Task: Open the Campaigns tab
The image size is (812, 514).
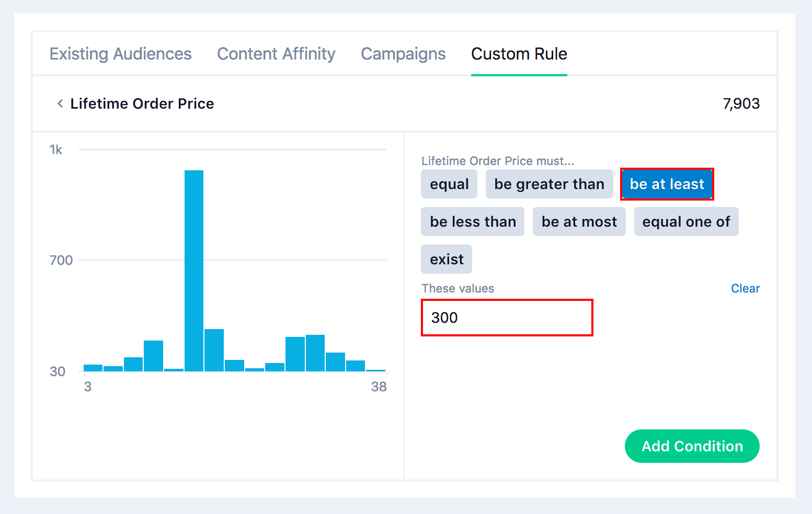Action: coord(403,54)
